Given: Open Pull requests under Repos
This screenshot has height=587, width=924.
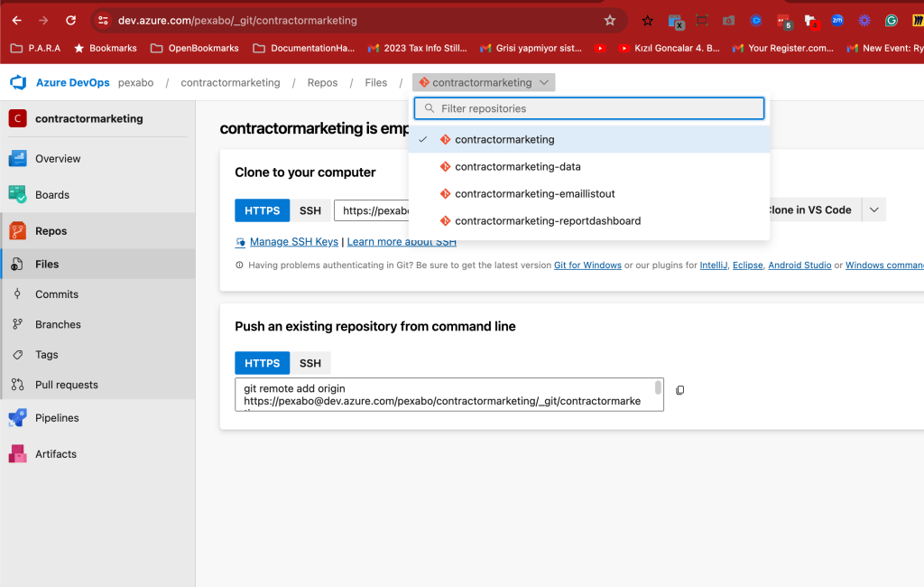Looking at the screenshot, I should tap(97, 384).
